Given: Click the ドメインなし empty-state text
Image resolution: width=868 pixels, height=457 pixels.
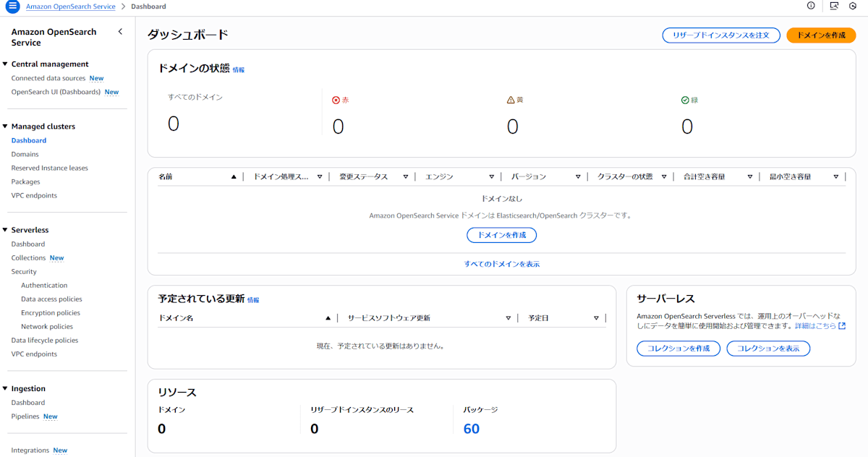Looking at the screenshot, I should point(502,198).
